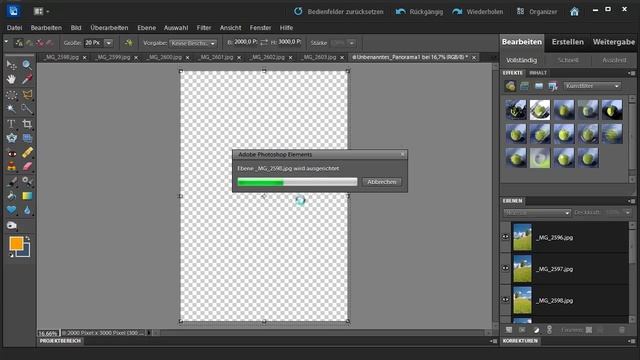Select the Crop tool

pyautogui.click(x=27, y=124)
